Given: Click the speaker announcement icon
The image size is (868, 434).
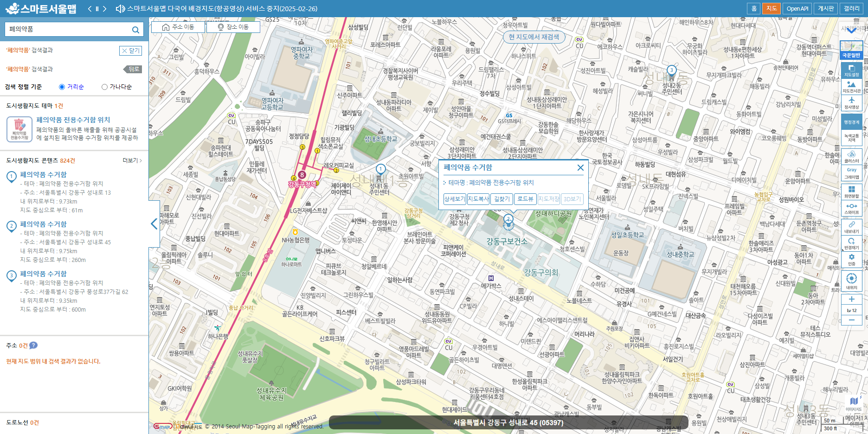Looking at the screenshot, I should coord(120,9).
